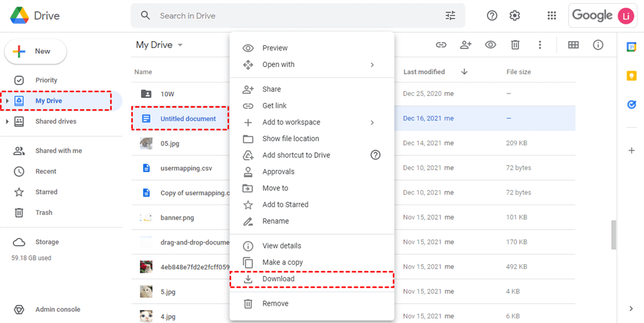Switch to grid layout view
Viewport: 644px width, 323px height.
[x=573, y=45]
